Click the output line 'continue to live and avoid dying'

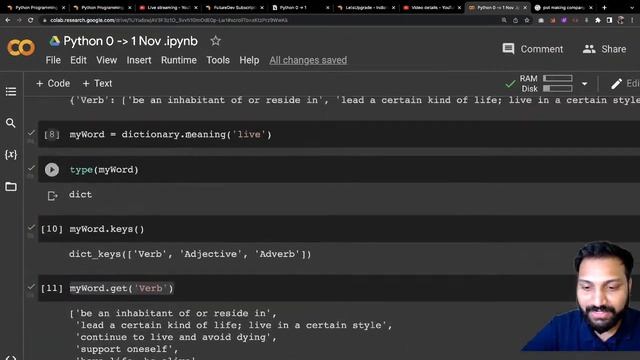click(x=176, y=337)
